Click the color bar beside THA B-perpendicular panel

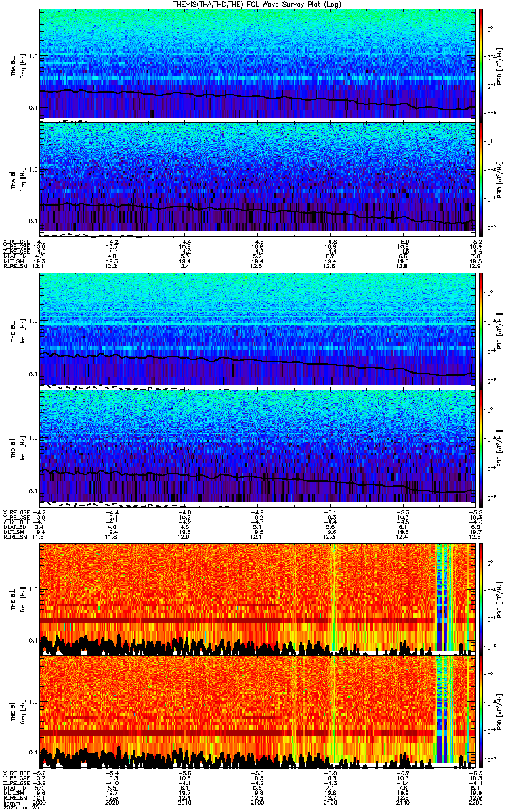point(482,63)
